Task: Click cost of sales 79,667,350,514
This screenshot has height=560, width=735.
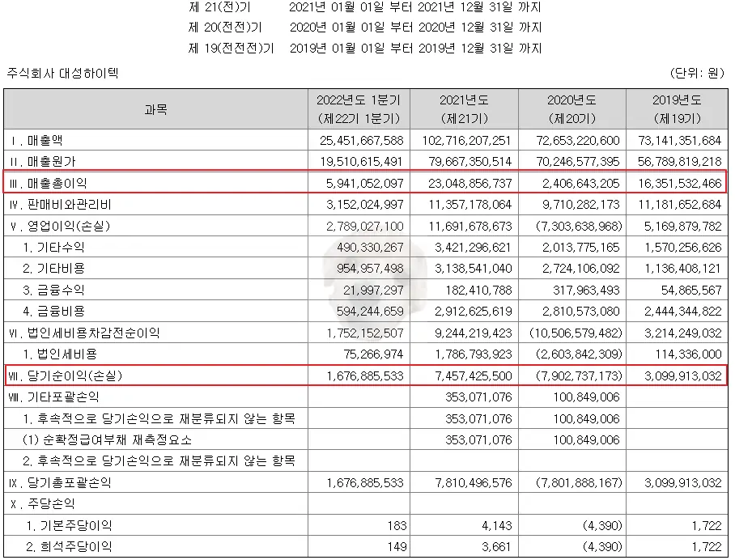Action: pos(470,162)
